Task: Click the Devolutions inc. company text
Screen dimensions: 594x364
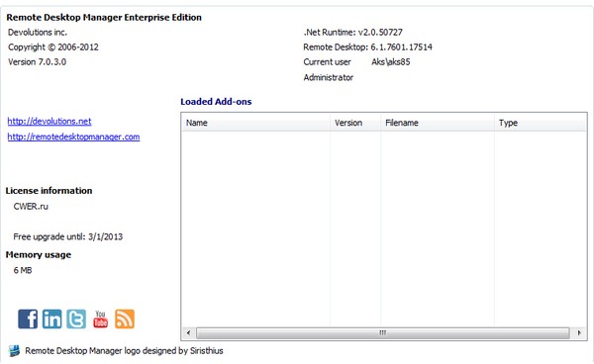Action: coord(38,33)
